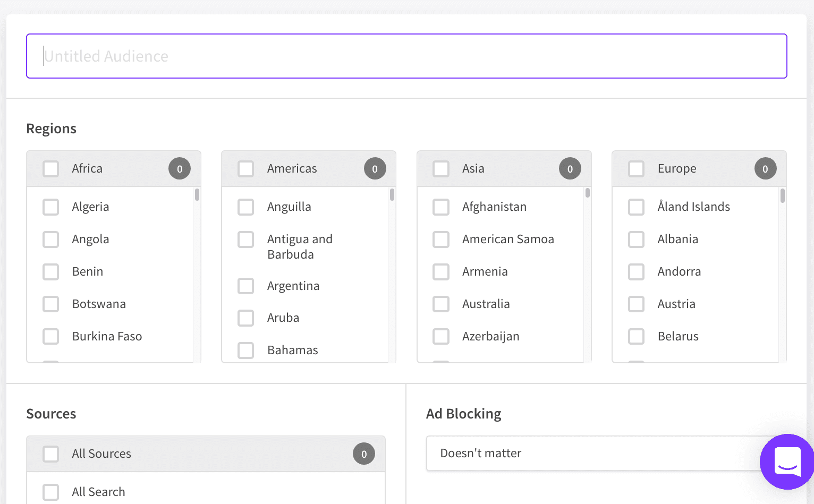This screenshot has height=504, width=814.
Task: Enable the Burkina Faso checkbox
Action: click(51, 337)
